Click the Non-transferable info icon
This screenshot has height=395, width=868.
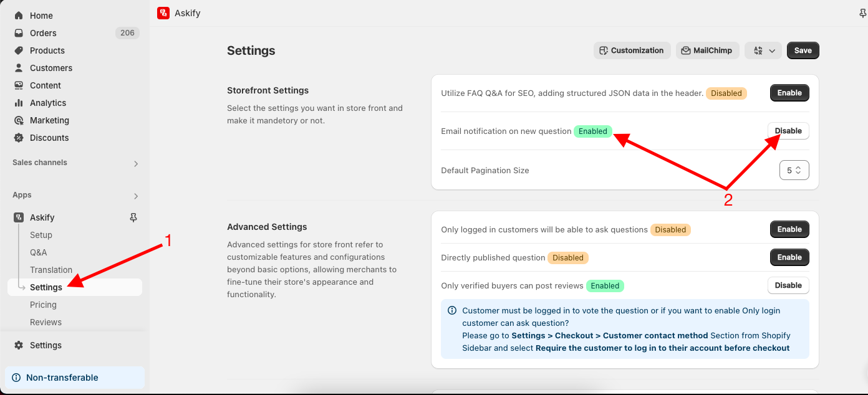(x=16, y=378)
